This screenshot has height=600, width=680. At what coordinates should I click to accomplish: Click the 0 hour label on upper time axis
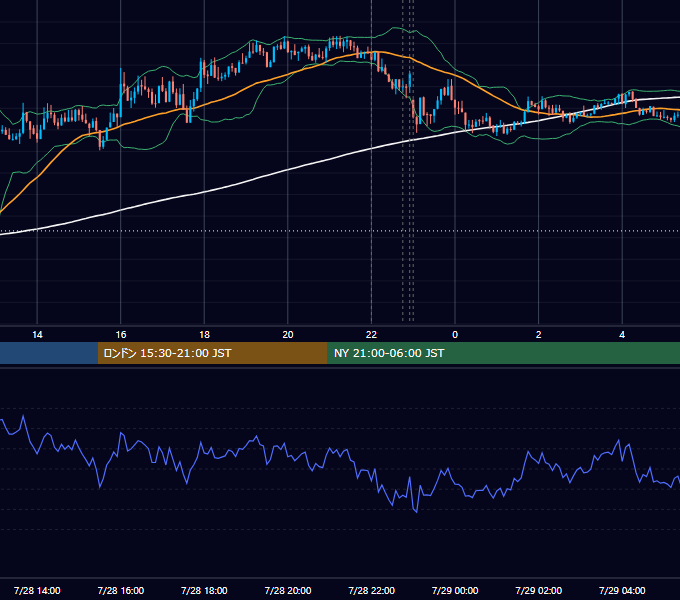pyautogui.click(x=455, y=335)
